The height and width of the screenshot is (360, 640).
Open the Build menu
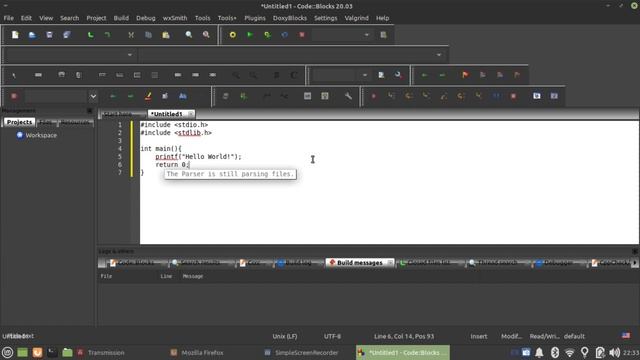pyautogui.click(x=121, y=18)
